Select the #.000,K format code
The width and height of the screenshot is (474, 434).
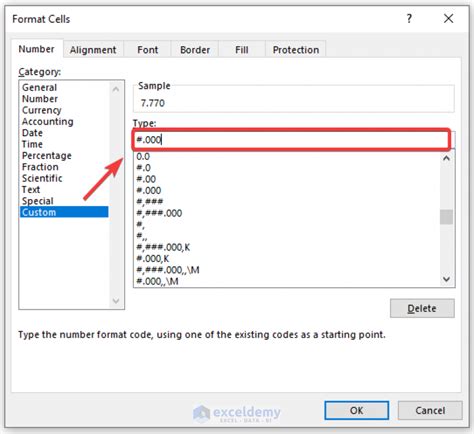(x=287, y=258)
